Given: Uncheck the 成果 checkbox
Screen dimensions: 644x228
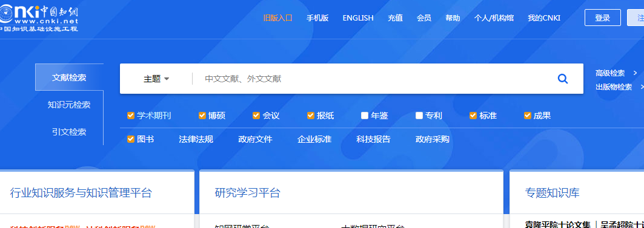Looking at the screenshot, I should [x=527, y=116].
